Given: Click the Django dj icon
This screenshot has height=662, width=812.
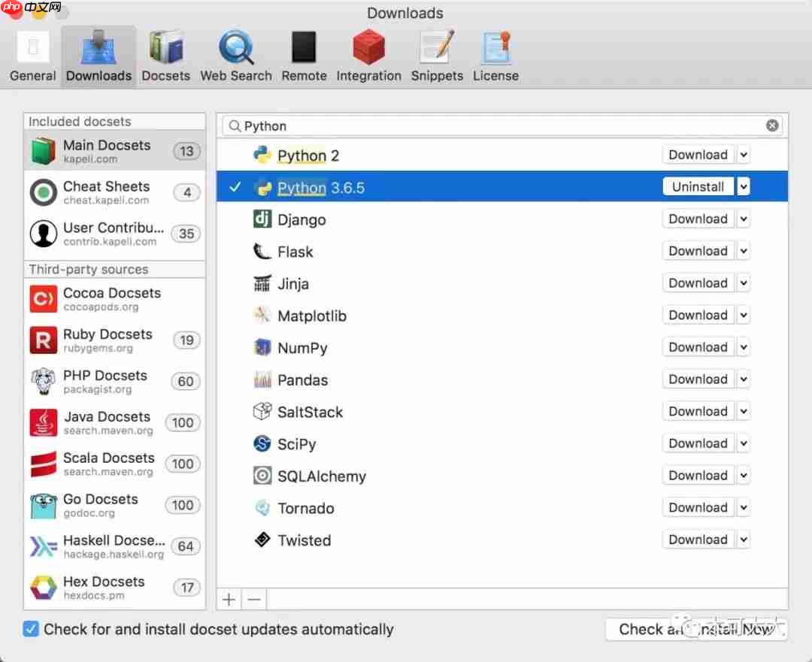Looking at the screenshot, I should [262, 219].
